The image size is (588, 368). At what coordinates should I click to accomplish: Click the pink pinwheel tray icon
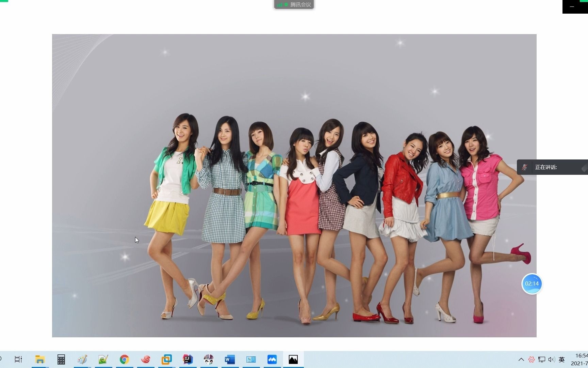pos(531,359)
